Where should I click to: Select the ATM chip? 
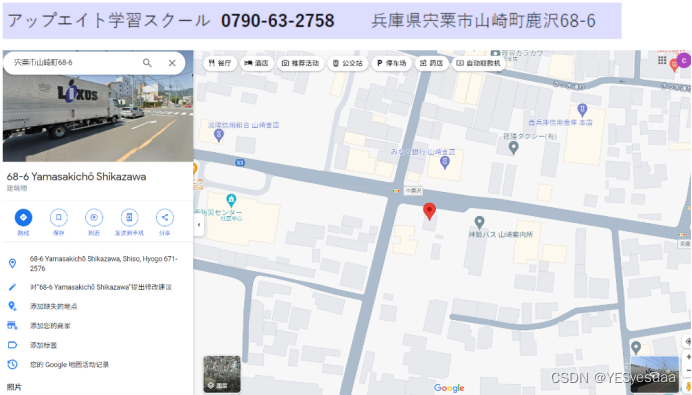pyautogui.click(x=478, y=63)
